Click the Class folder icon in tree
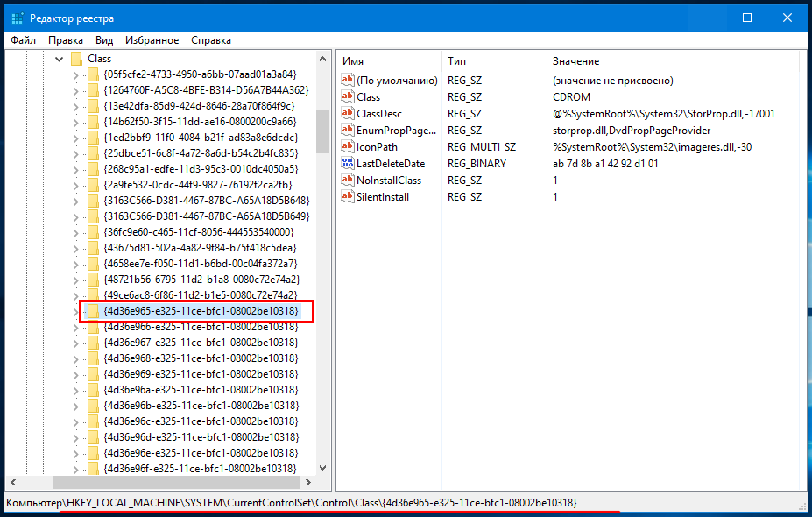Viewport: 812px width, 517px height. point(76,59)
